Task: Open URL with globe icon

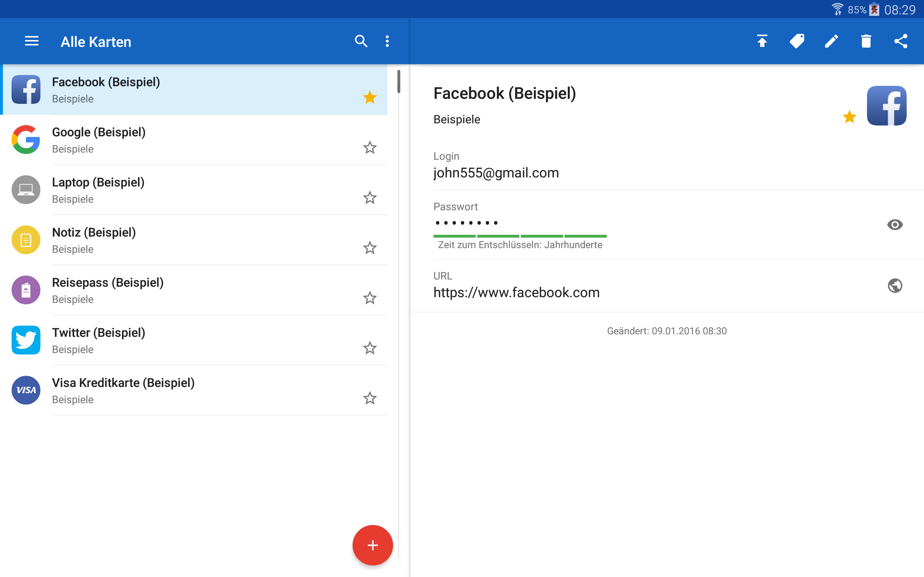Action: coord(895,286)
